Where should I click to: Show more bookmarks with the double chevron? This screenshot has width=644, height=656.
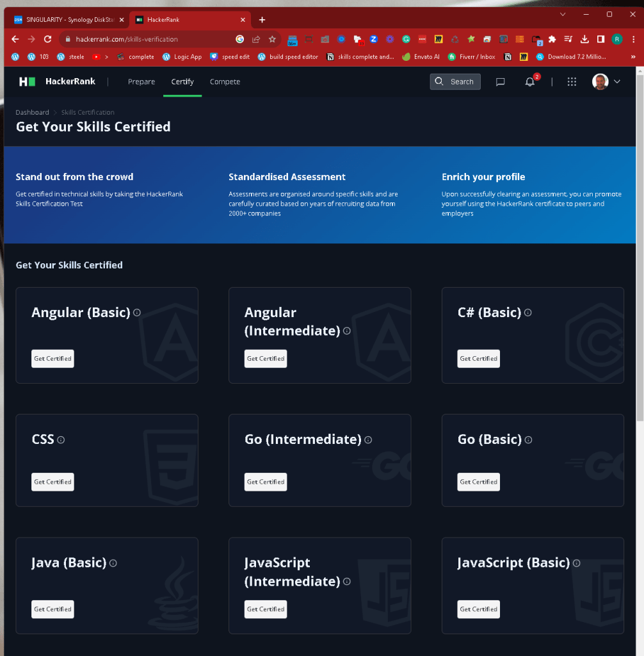coord(633,57)
